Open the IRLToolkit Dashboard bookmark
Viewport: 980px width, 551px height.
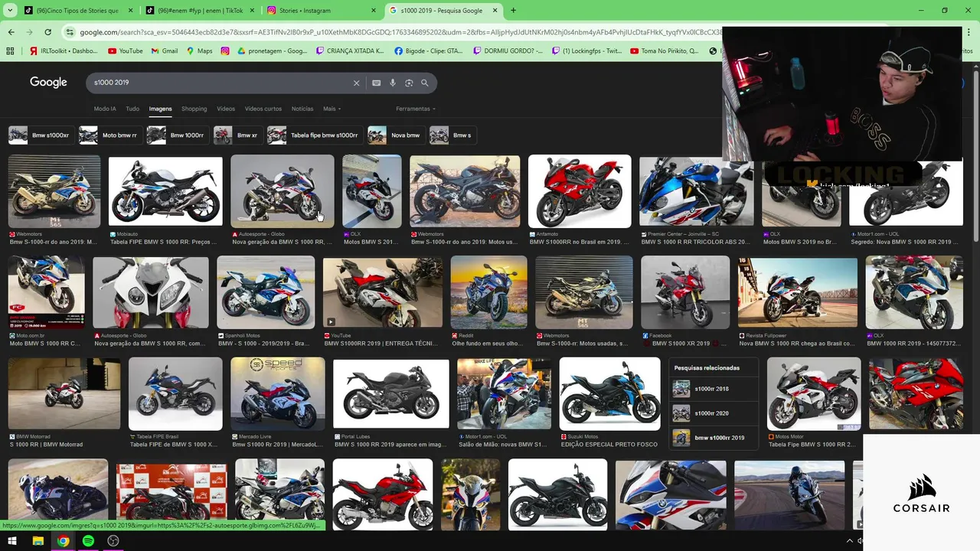[64, 51]
